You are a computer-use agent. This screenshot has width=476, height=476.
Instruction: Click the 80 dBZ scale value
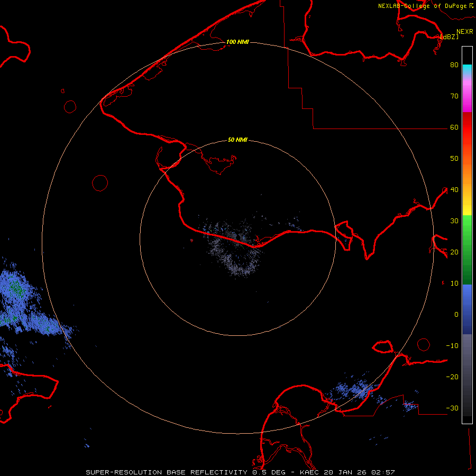tap(454, 65)
